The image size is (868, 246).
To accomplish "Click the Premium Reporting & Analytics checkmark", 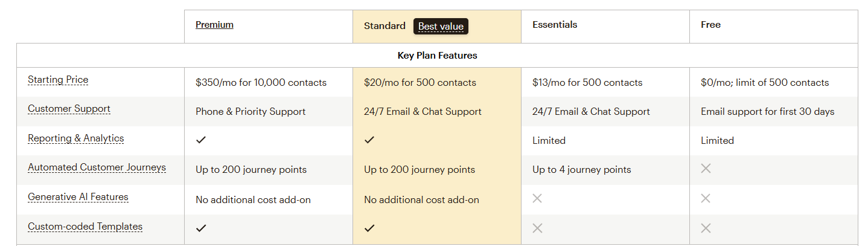I will 201,140.
